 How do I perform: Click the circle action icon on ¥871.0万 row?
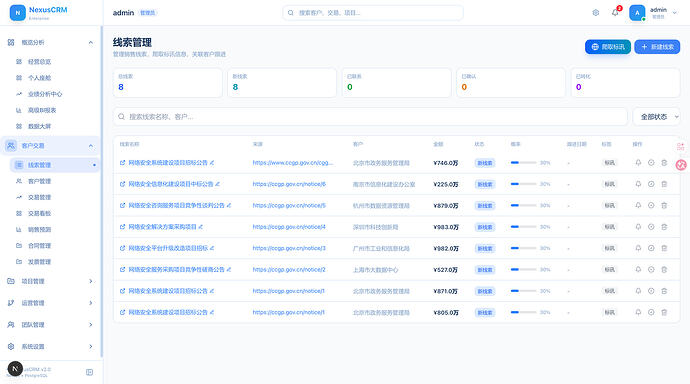pos(651,291)
